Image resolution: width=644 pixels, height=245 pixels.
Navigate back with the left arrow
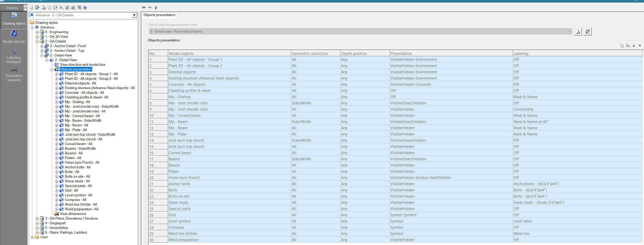pyautogui.click(x=144, y=8)
